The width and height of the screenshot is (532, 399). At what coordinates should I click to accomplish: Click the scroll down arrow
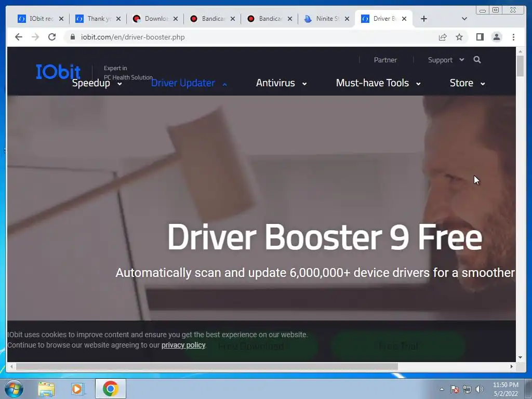tap(520, 357)
